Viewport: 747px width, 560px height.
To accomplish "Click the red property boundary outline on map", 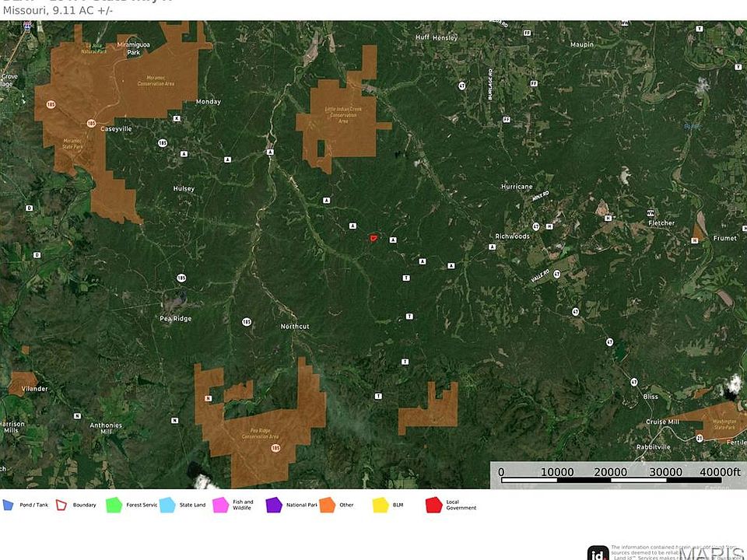I will (374, 237).
